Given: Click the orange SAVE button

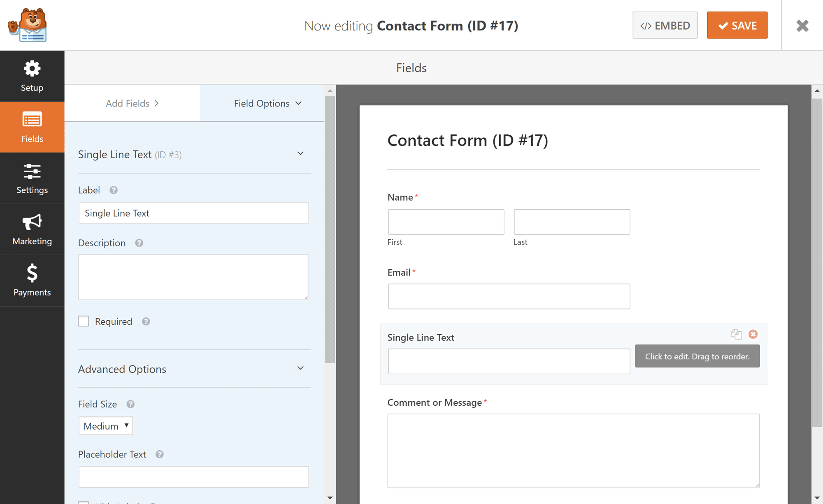Looking at the screenshot, I should point(737,25).
